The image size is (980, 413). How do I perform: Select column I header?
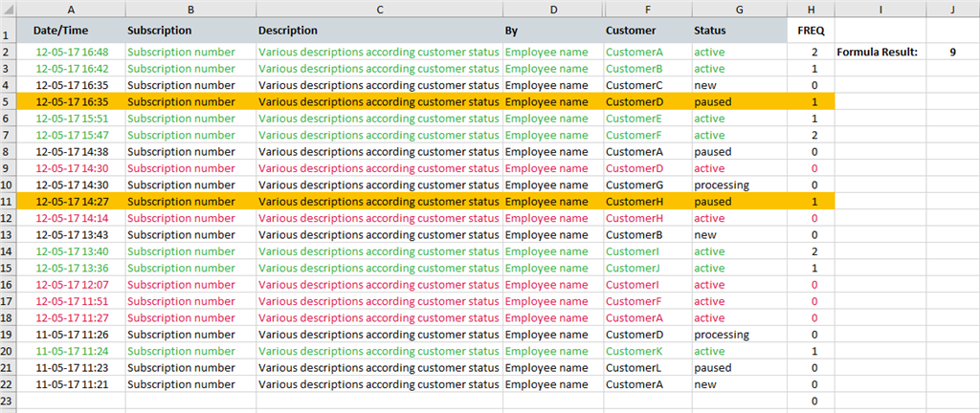click(880, 10)
